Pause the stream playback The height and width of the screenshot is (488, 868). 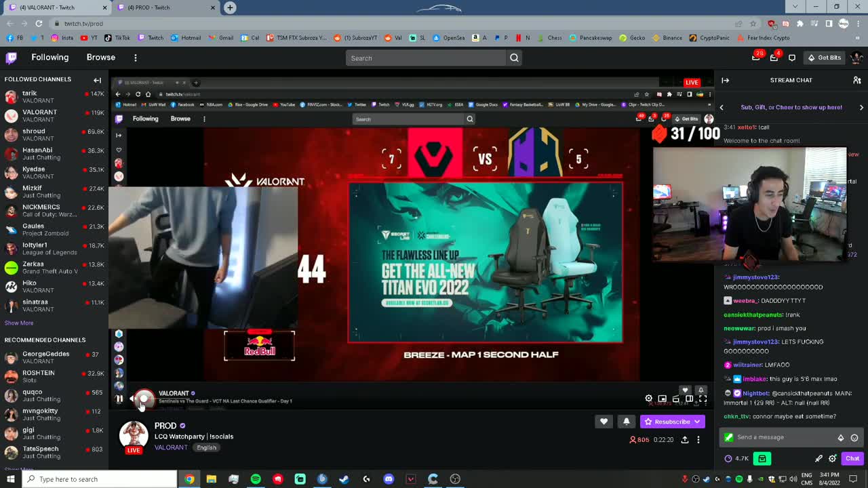pyautogui.click(x=119, y=399)
